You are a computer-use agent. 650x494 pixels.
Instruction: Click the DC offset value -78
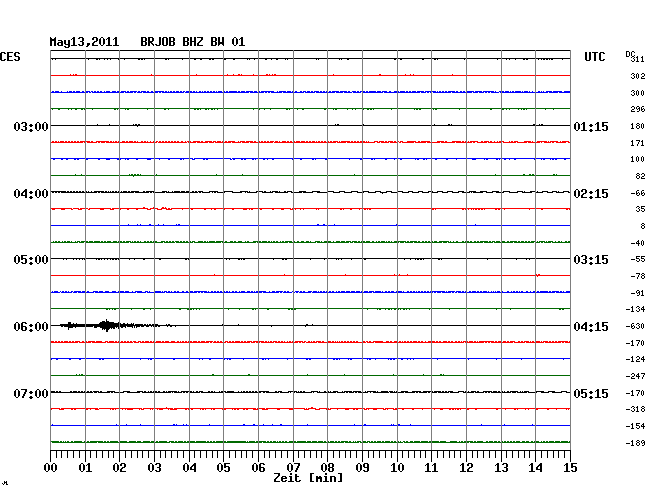[638, 276]
